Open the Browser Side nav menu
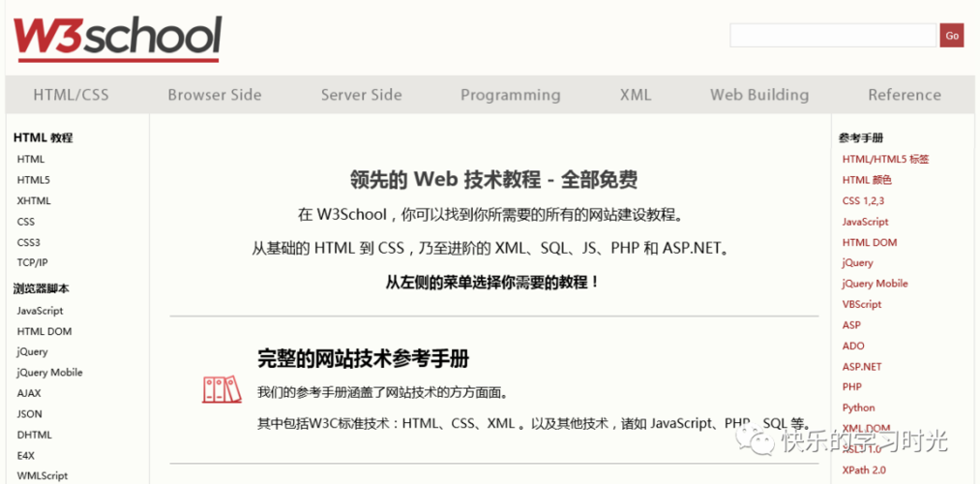 (x=215, y=95)
